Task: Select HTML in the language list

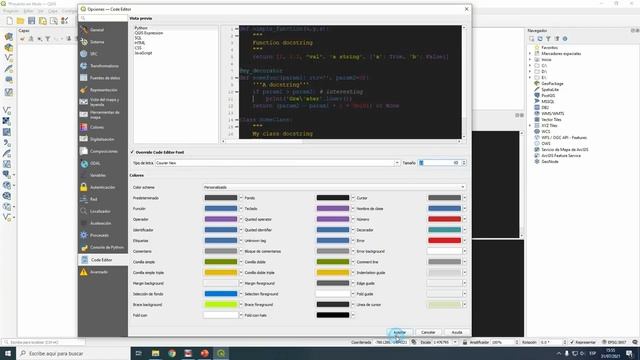Action: point(140,43)
